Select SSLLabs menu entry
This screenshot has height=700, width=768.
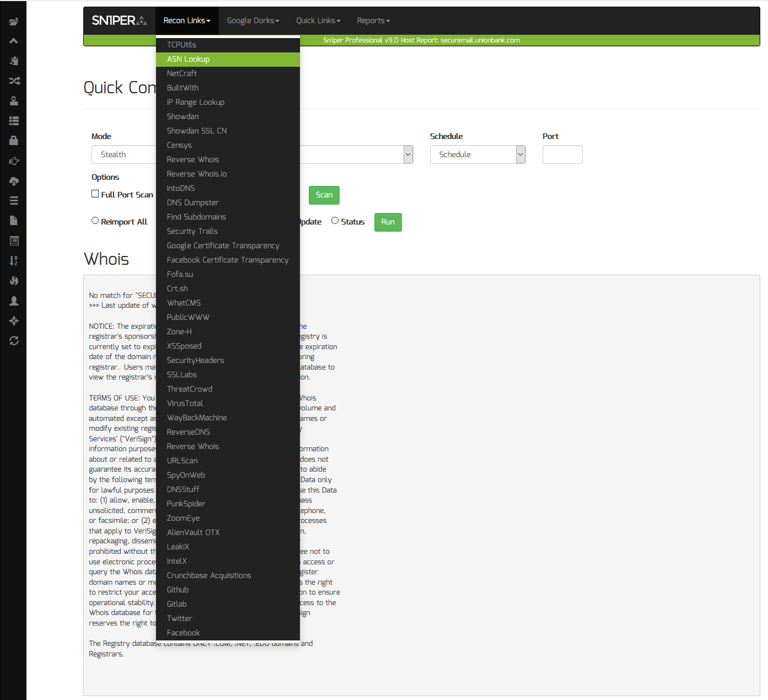pos(228,375)
